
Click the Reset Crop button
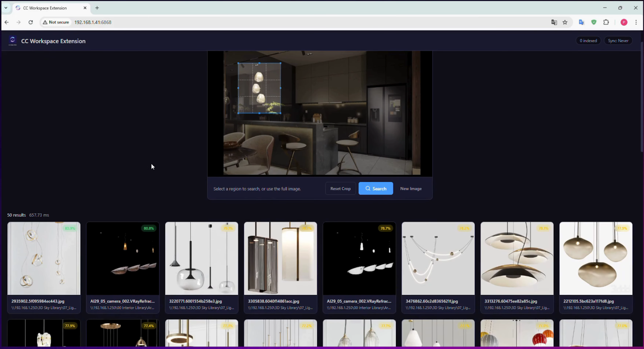[x=340, y=189]
